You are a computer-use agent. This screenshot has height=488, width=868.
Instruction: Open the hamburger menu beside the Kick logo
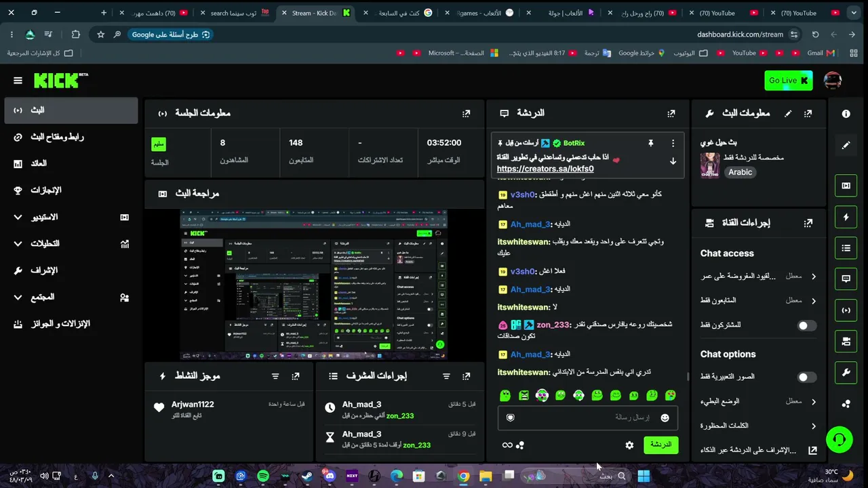coord(18,81)
